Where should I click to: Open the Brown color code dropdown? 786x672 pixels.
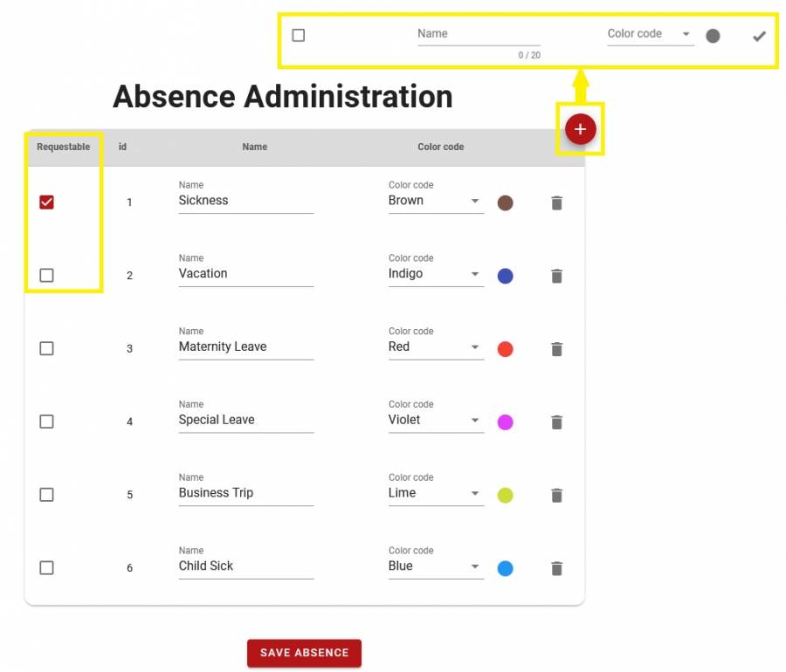435,201
